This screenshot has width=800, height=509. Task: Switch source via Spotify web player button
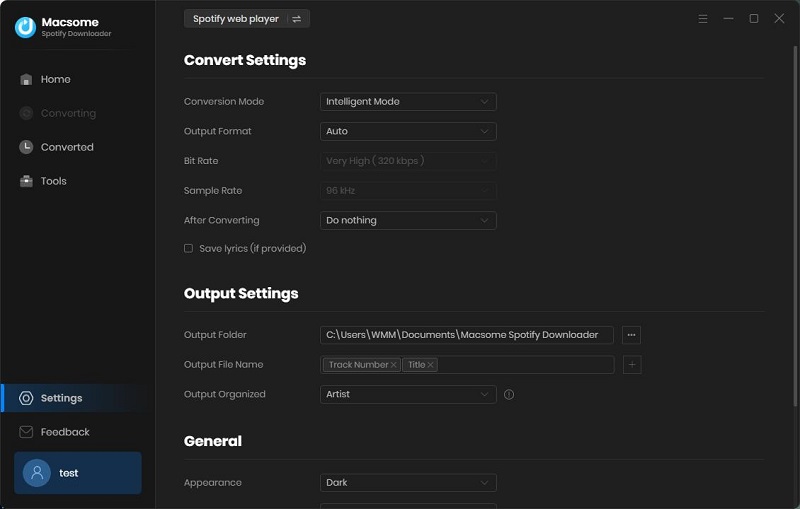tap(246, 19)
